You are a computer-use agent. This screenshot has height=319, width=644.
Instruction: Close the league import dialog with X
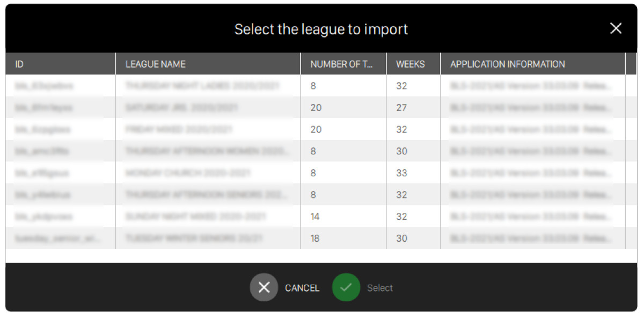tap(616, 28)
